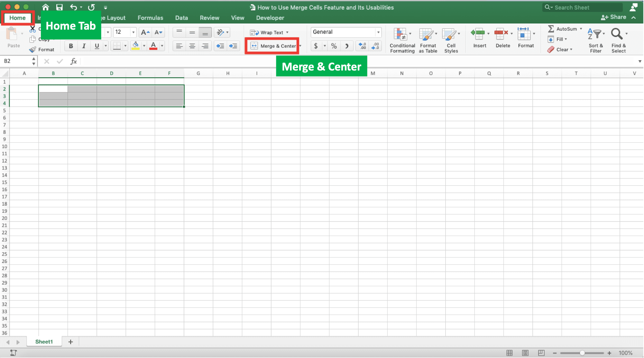Align text left

[x=179, y=46]
